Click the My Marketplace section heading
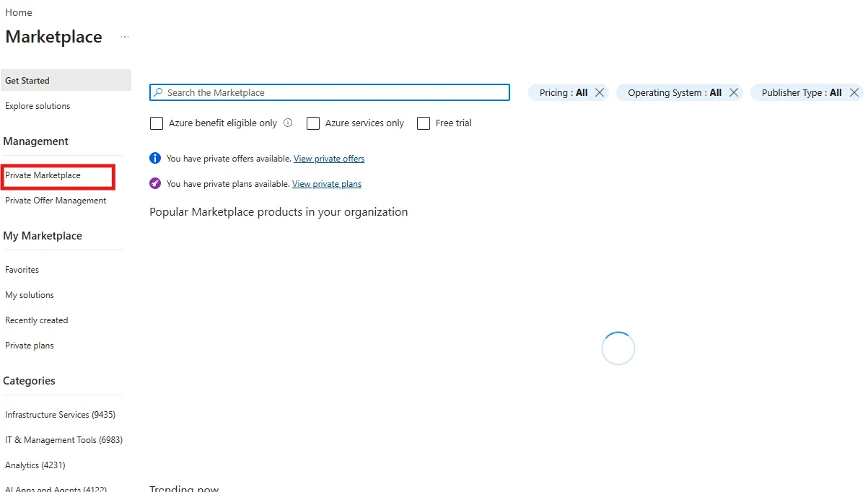Viewport: 868px width, 492px height. [x=43, y=236]
